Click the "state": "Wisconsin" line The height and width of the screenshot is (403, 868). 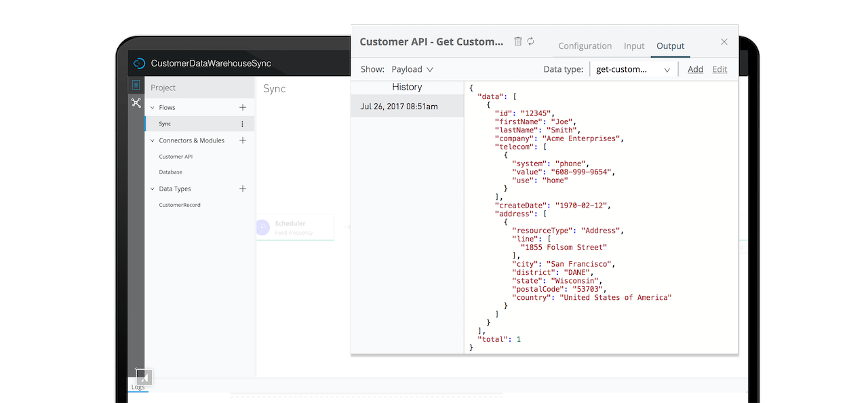click(x=557, y=281)
